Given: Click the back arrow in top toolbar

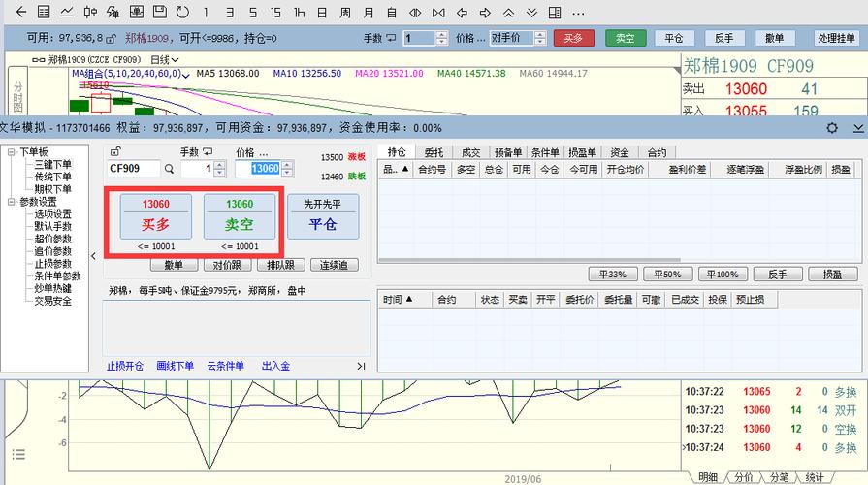Looking at the screenshot, I should click(21, 12).
